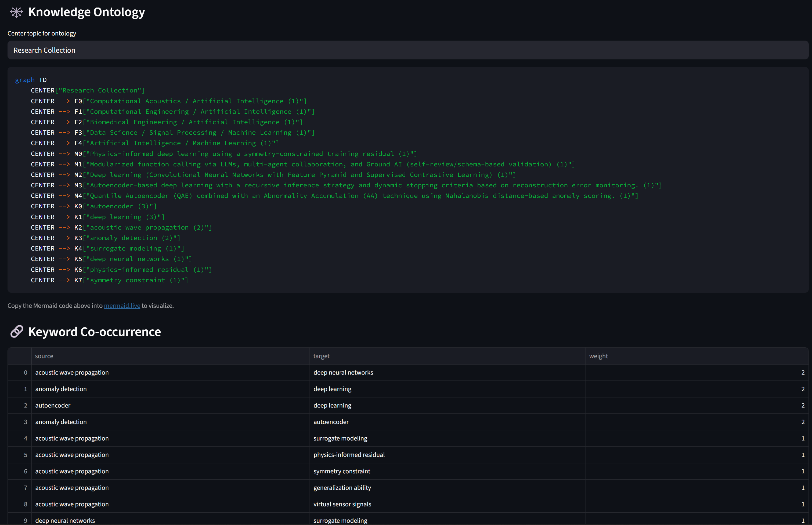The width and height of the screenshot is (812, 525).
Task: Click source cell 'acoustic wave propagation' in row 0
Action: click(x=170, y=373)
